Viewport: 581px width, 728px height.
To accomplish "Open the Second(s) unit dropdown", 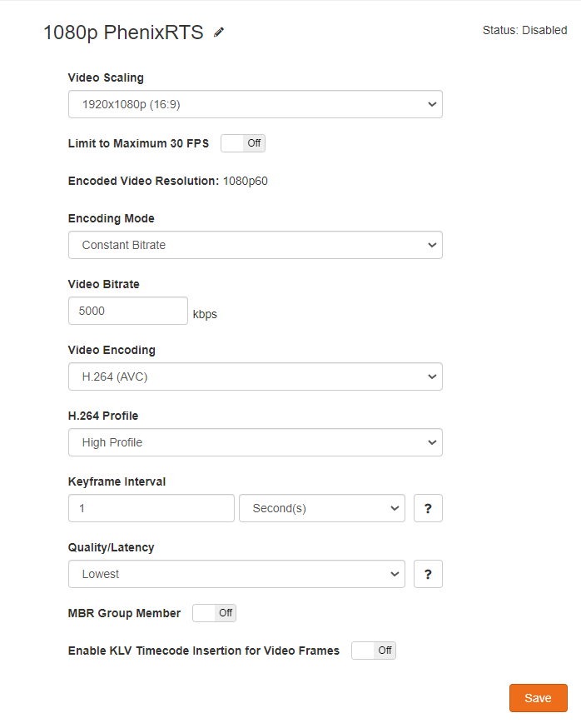I will [322, 508].
